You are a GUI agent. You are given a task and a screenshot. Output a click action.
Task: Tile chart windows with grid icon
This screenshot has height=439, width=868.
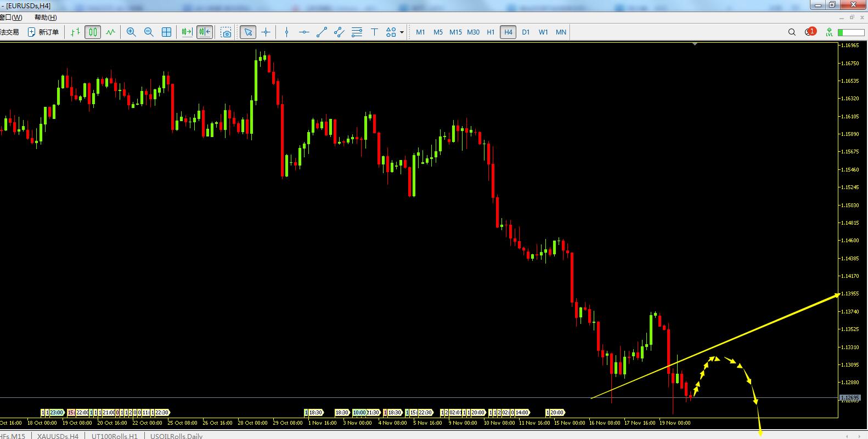(166, 32)
